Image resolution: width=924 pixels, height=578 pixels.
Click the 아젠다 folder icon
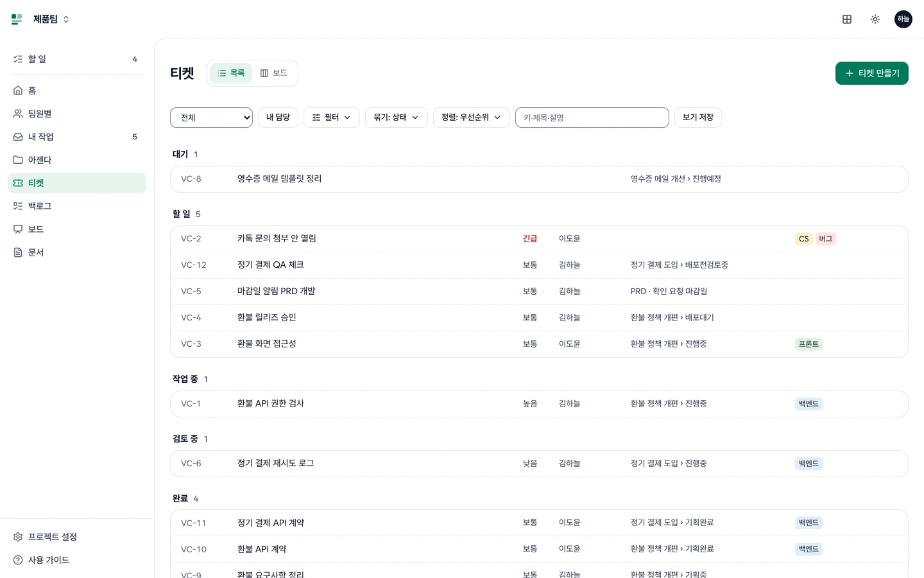[18, 160]
